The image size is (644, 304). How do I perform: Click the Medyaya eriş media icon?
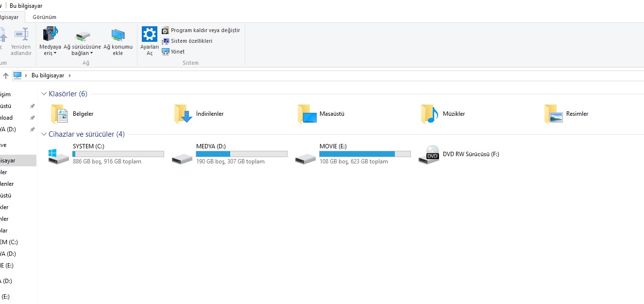click(x=50, y=35)
